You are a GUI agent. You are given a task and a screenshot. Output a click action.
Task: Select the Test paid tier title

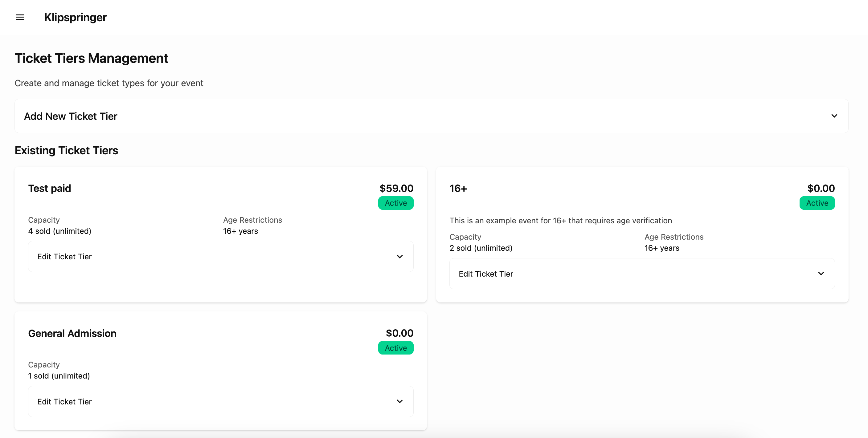[50, 188]
